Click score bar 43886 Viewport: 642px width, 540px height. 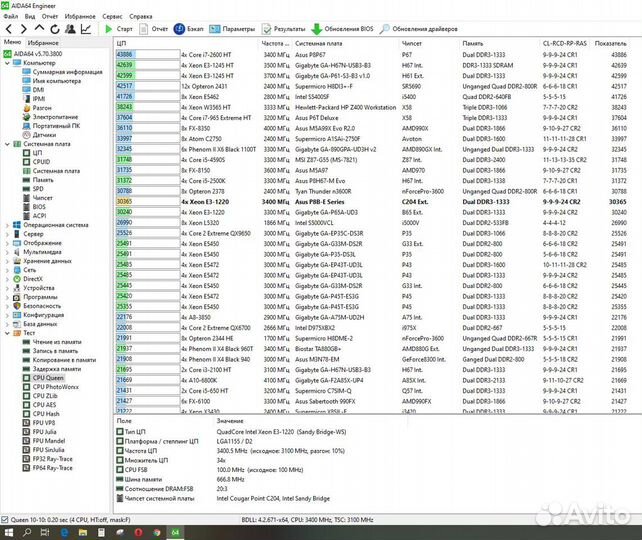pyautogui.click(x=148, y=54)
